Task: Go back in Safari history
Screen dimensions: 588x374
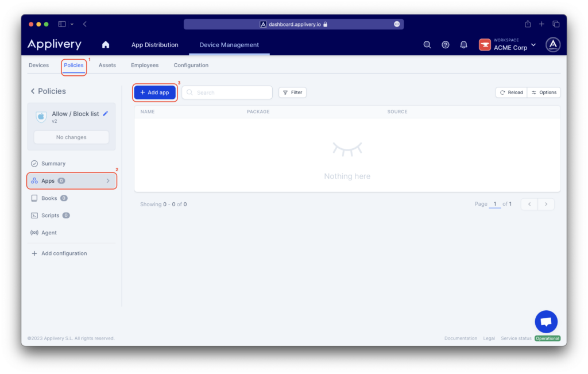Action: click(85, 24)
